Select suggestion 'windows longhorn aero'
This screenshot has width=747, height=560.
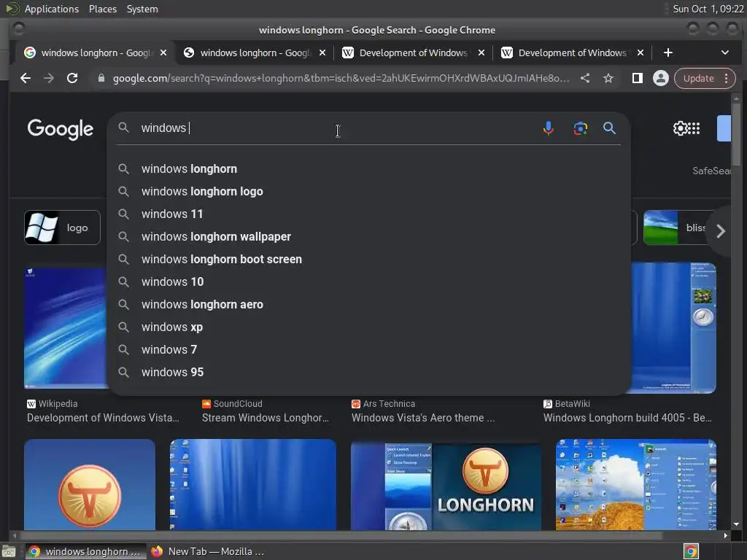point(369,304)
